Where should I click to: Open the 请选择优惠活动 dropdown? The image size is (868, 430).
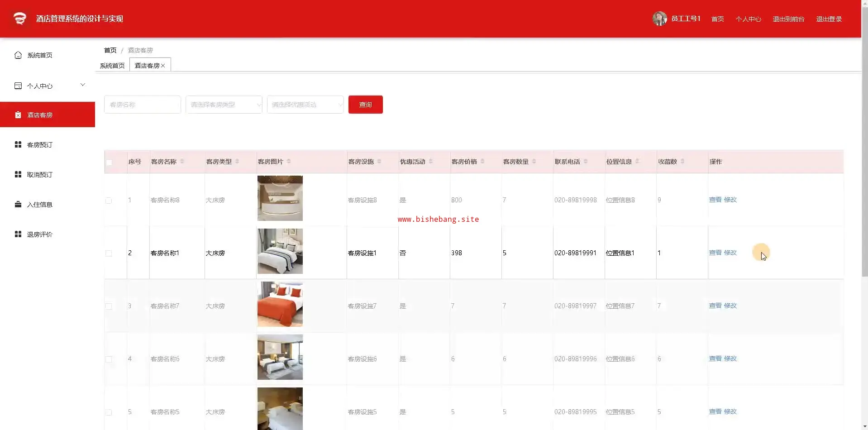click(305, 105)
